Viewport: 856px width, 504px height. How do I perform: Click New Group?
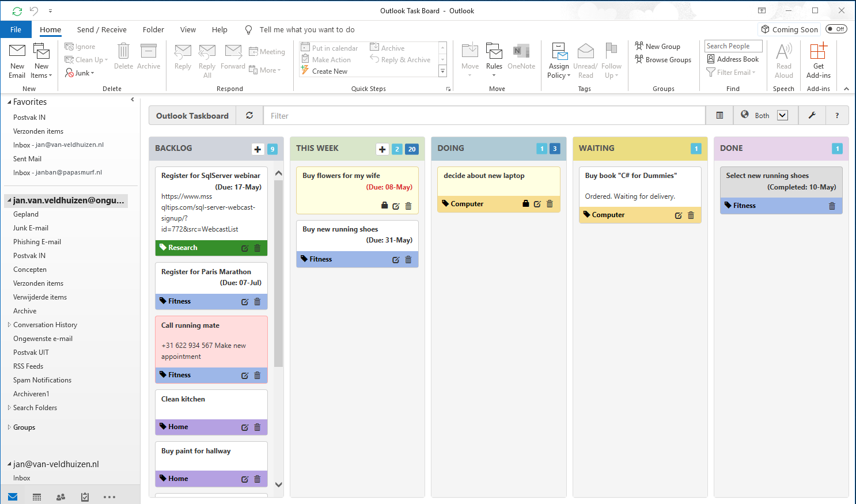pos(657,46)
